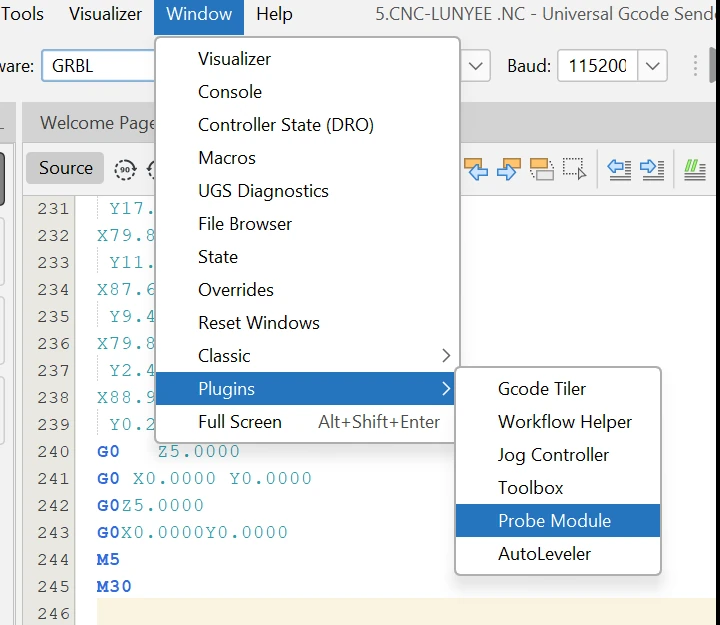Open the AutoLeveler plugin
Viewport: 720px width, 625px height.
558,554
